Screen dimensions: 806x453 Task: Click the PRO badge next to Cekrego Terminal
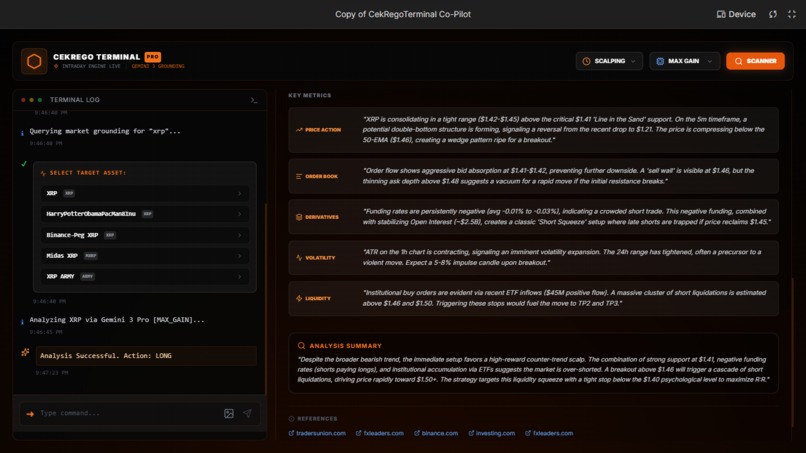coord(153,57)
